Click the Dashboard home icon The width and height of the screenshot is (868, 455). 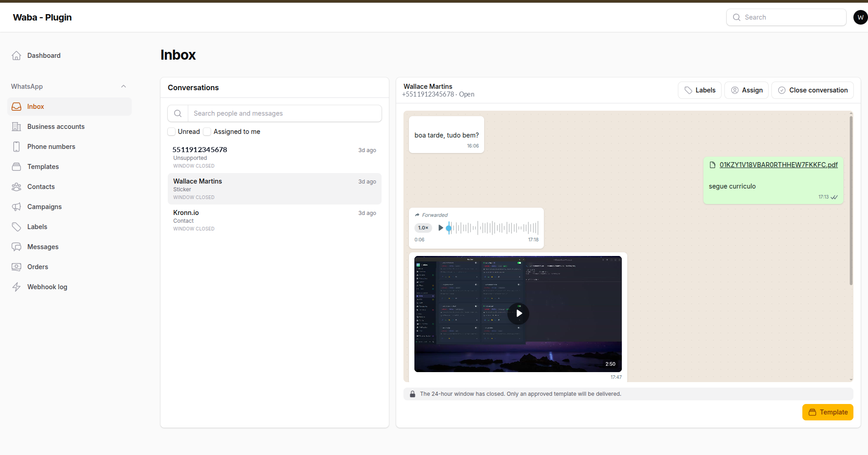pyautogui.click(x=16, y=56)
